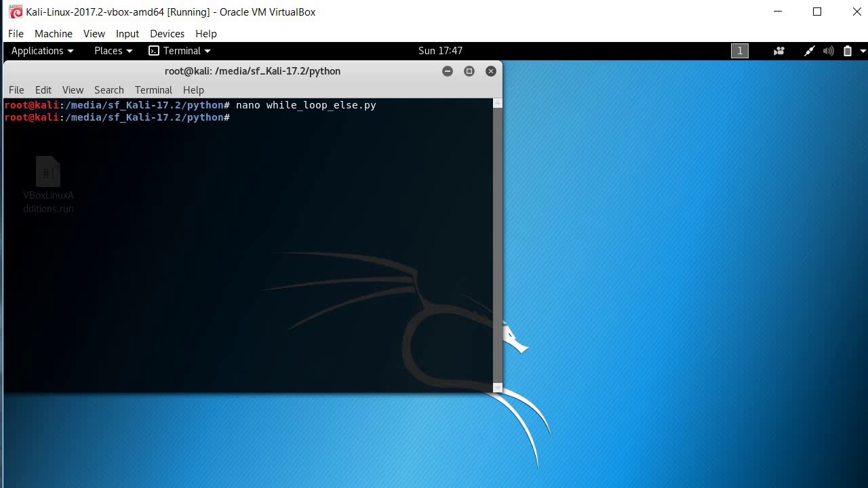
Task: Open the VirtualBox Devices menu
Action: point(167,33)
